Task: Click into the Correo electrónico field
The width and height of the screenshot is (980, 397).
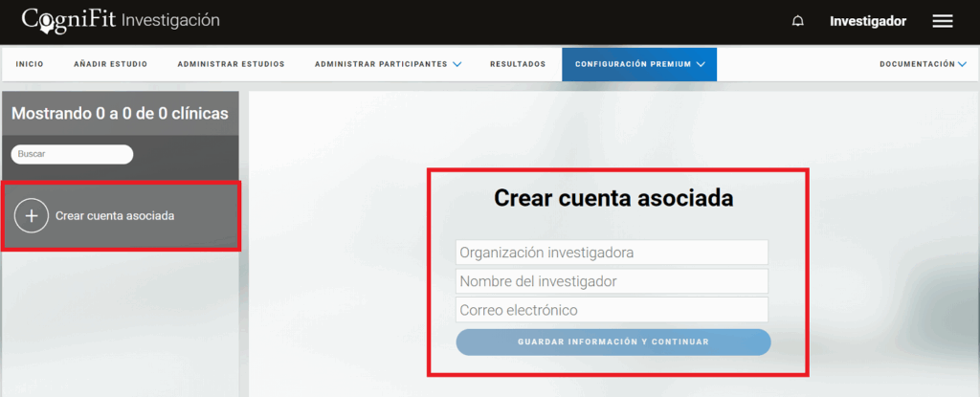Action: (612, 310)
